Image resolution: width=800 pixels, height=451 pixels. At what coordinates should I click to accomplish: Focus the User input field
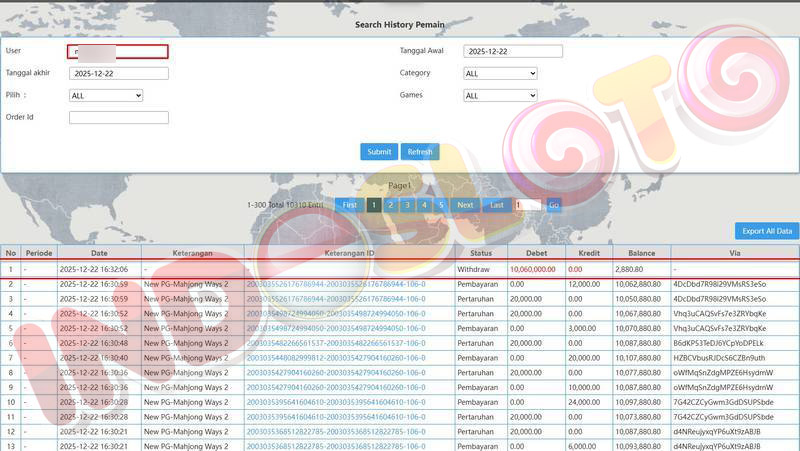pyautogui.click(x=118, y=51)
